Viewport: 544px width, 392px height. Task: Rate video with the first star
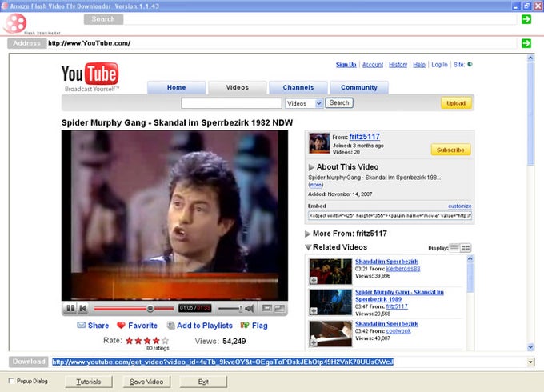click(x=130, y=341)
